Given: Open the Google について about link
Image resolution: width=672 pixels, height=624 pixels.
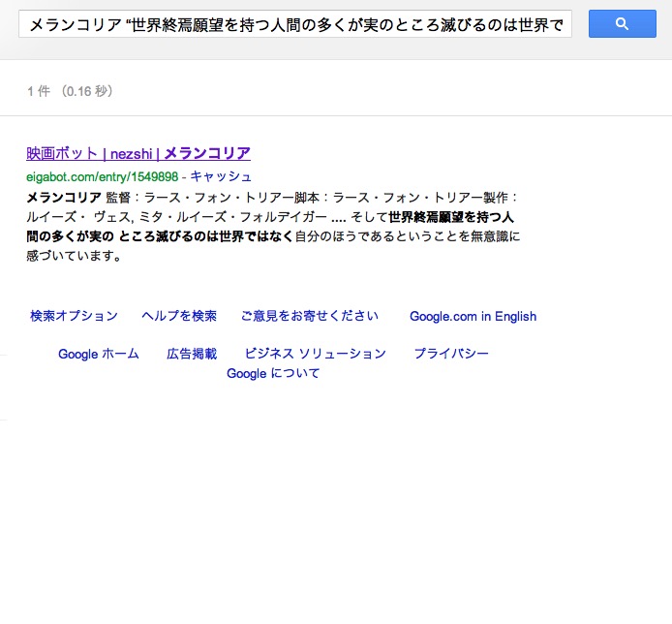Looking at the screenshot, I should (x=273, y=373).
